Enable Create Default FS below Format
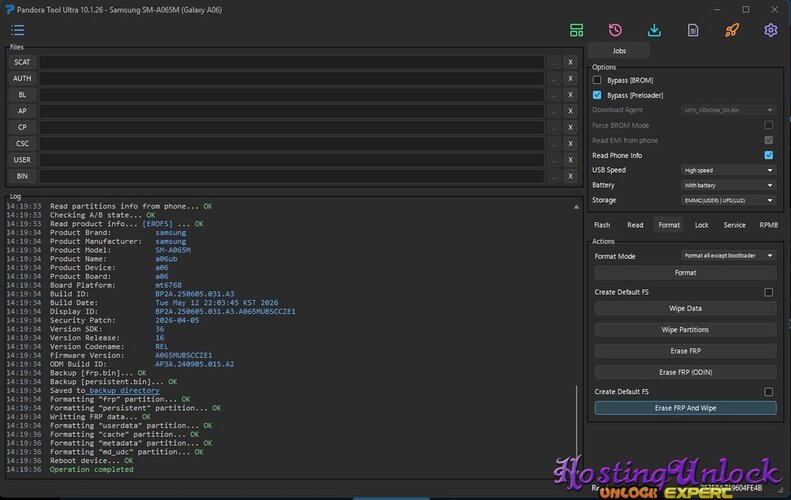 click(768, 292)
